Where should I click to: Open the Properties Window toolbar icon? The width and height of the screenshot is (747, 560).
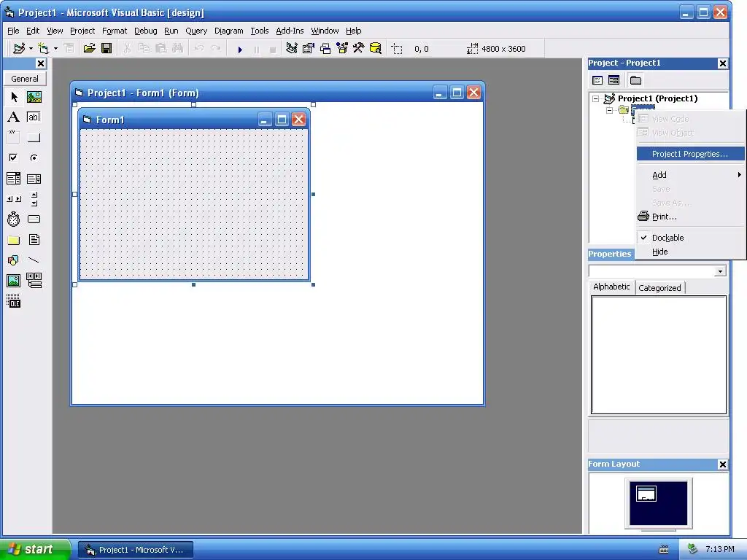309,48
